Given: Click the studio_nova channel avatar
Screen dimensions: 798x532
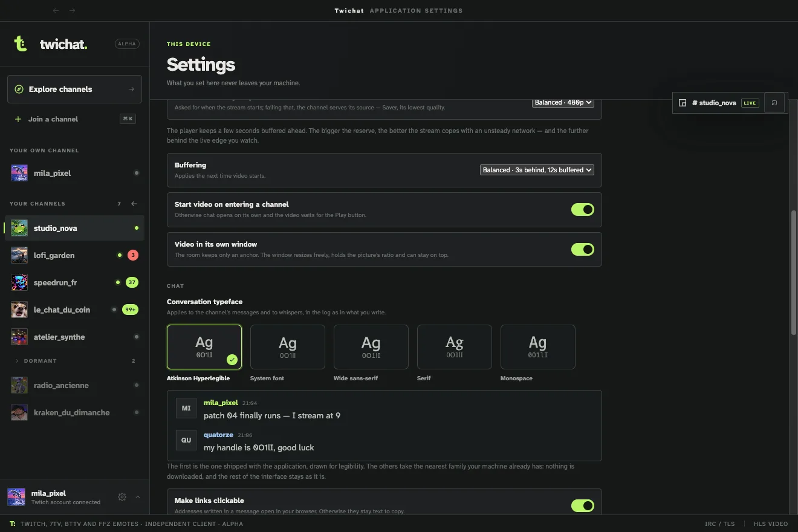Looking at the screenshot, I should pos(19,228).
